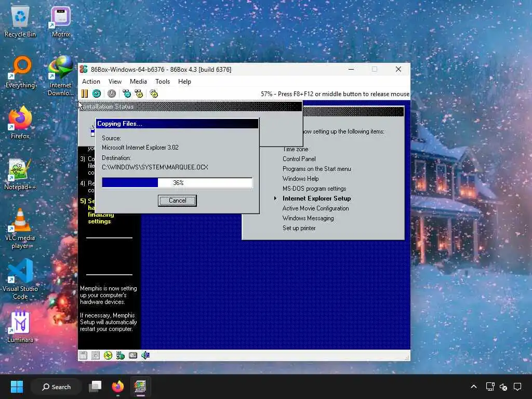Open 86Box settings gear icon
Viewport: 532px width, 399px height.
click(x=154, y=94)
